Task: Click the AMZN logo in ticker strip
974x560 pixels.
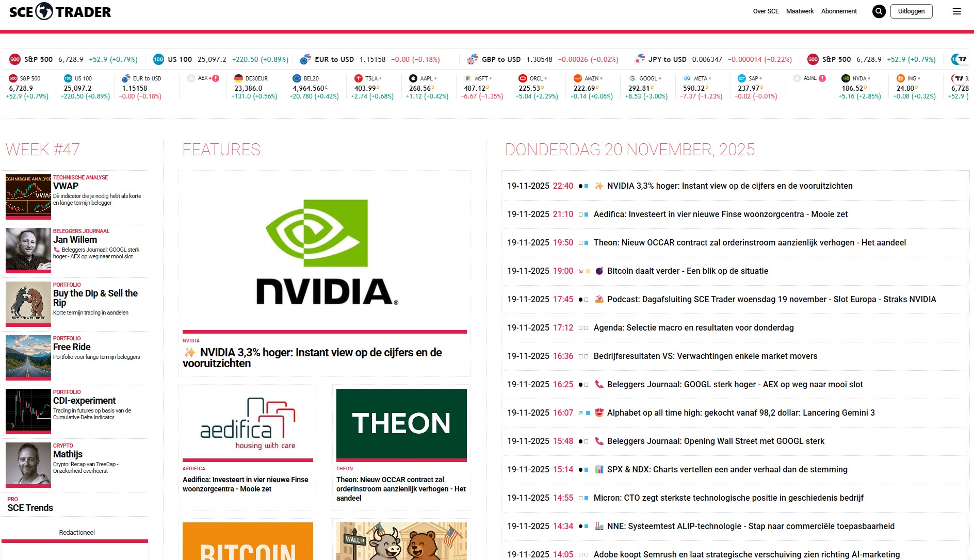Action: tap(577, 78)
